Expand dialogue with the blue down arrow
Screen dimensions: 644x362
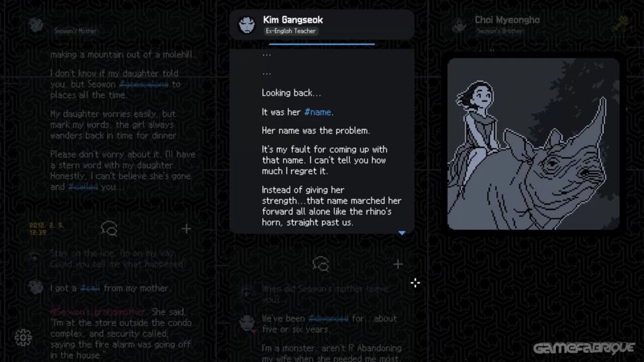pyautogui.click(x=402, y=233)
